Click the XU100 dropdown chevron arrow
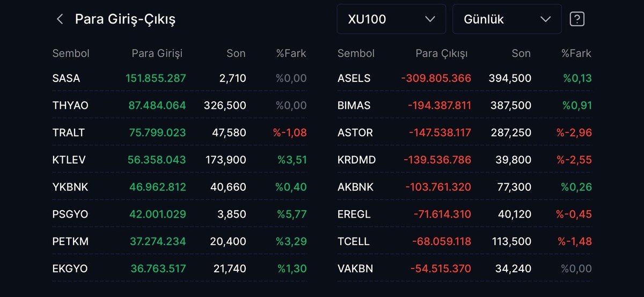The image size is (644, 297). tap(430, 19)
